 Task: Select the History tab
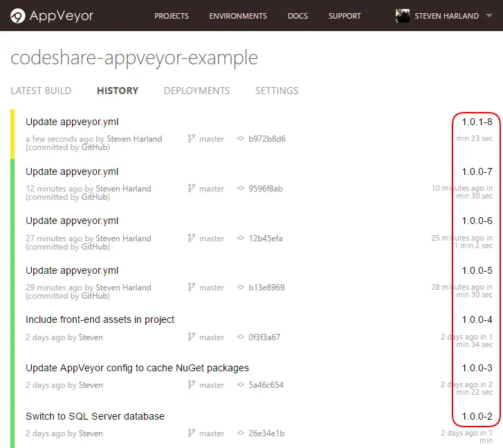[118, 91]
